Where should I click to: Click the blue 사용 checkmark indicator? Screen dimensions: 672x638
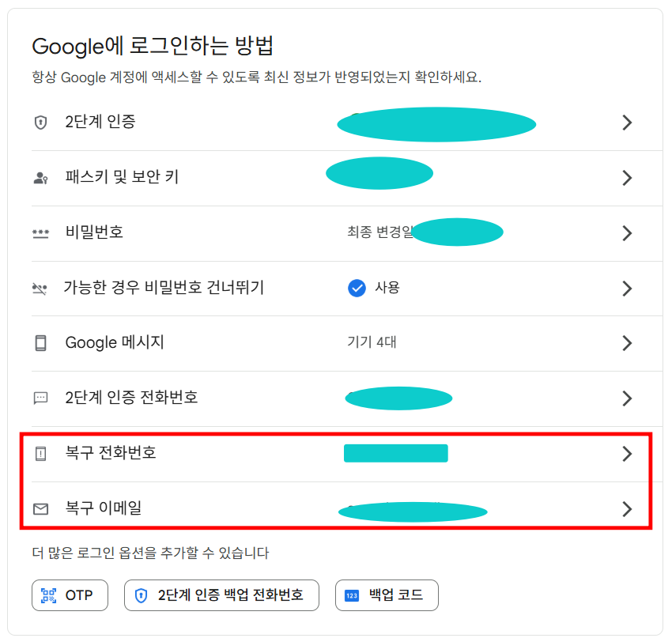point(357,288)
